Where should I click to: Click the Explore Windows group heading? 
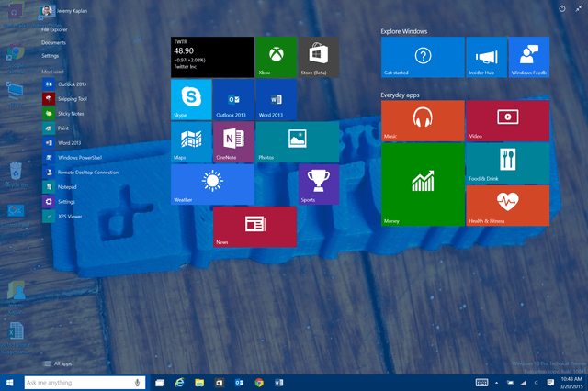tap(404, 31)
